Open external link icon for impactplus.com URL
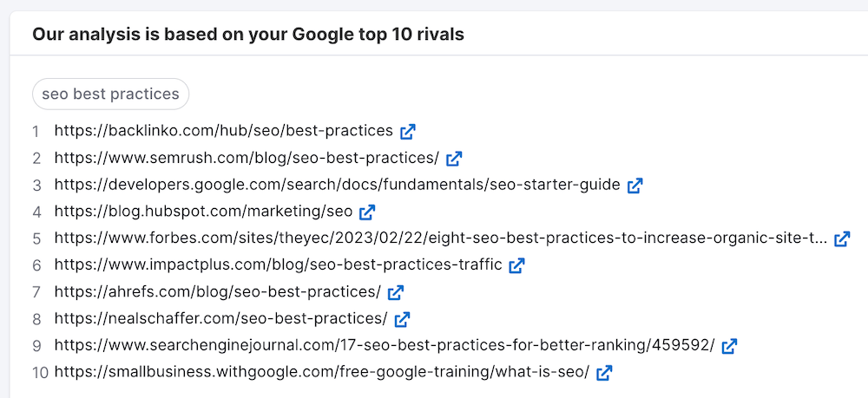Screen dimensions: 868x398 point(516,265)
